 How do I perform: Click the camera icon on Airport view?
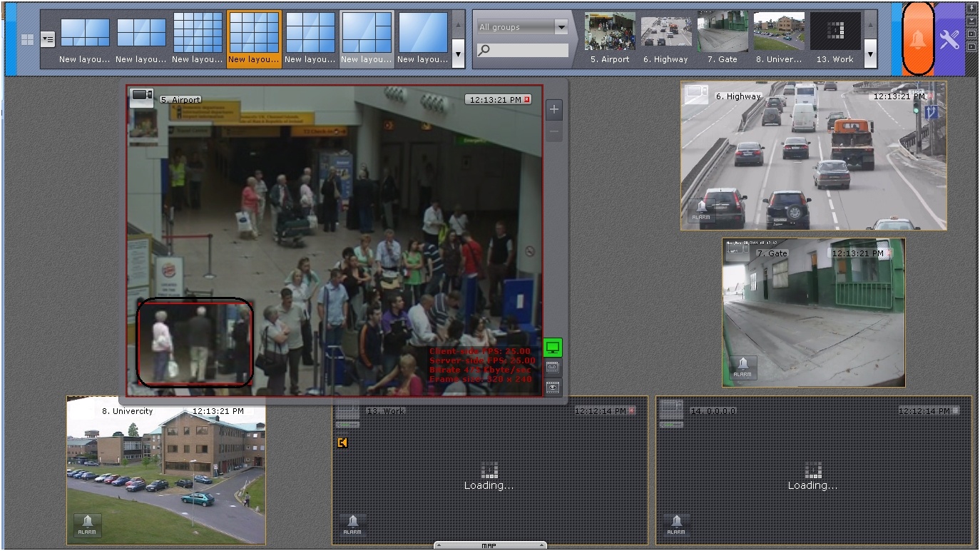[142, 96]
